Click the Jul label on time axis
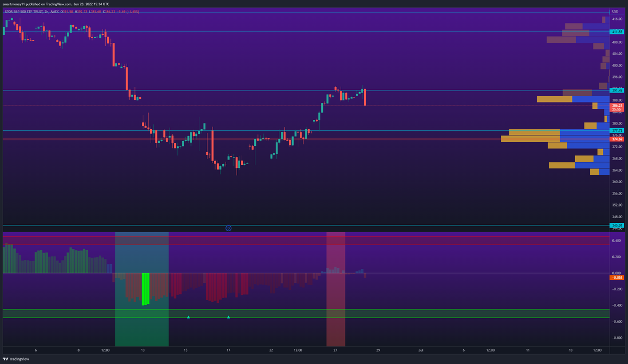 point(421,350)
